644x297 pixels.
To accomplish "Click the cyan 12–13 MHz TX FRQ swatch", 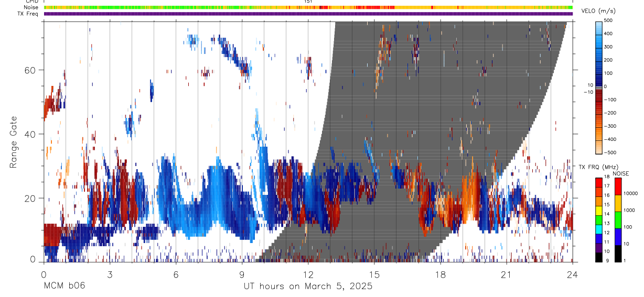I will coord(599,229).
